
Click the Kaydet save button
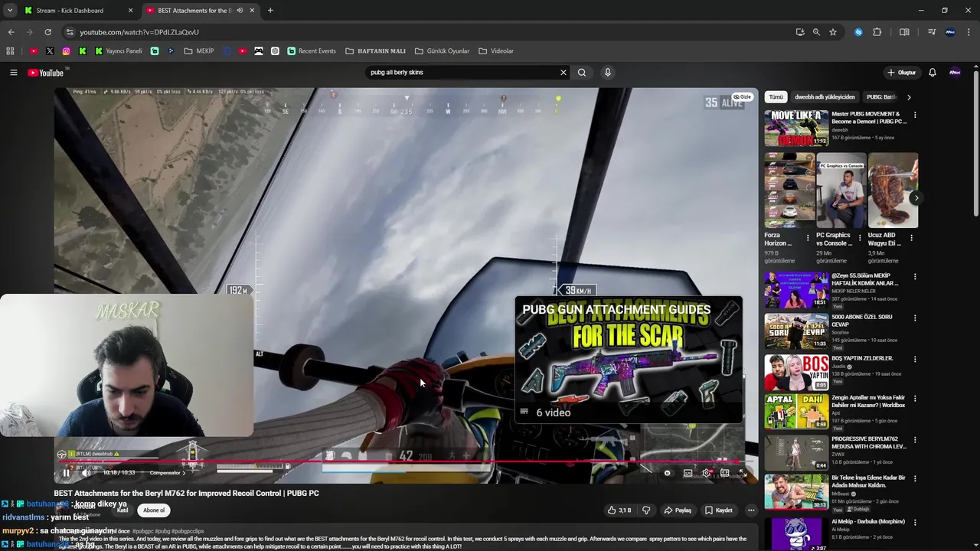(x=719, y=510)
